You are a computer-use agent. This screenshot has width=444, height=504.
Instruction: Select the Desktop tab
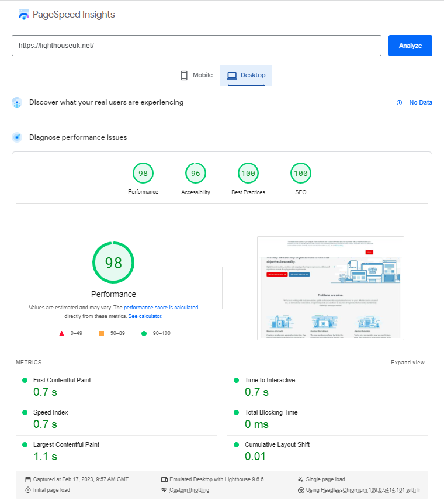(x=246, y=75)
